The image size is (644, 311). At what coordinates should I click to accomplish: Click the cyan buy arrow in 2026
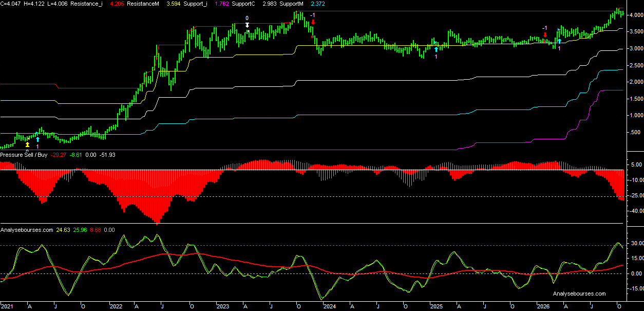559,41
